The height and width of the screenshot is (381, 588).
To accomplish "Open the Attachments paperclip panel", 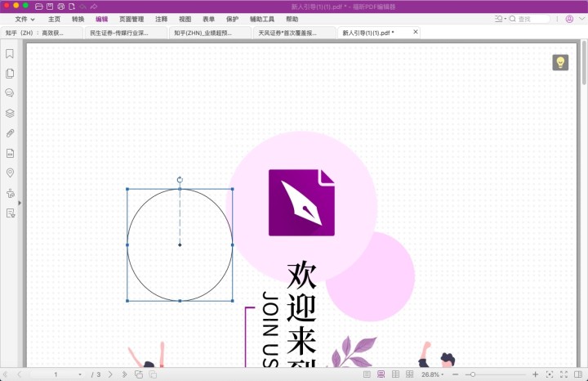I will coord(11,132).
